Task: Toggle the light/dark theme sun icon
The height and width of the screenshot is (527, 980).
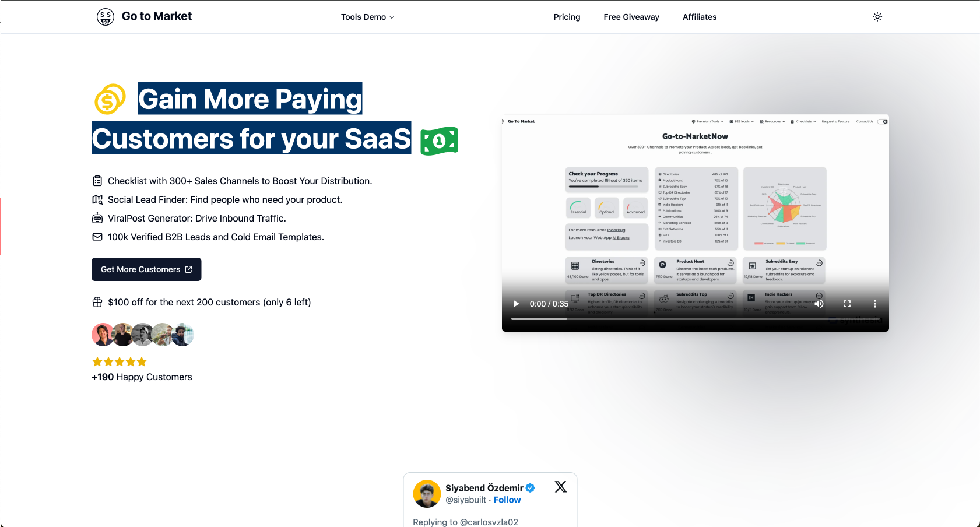Action: (877, 17)
